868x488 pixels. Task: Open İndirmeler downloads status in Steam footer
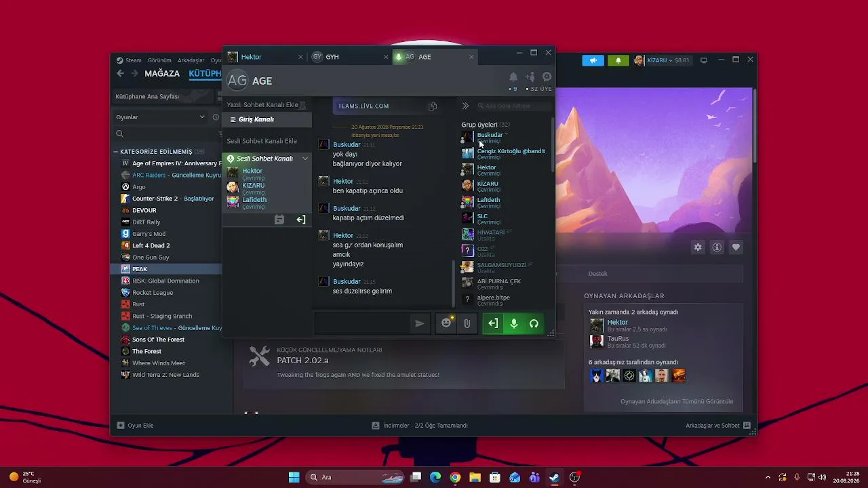click(420, 426)
